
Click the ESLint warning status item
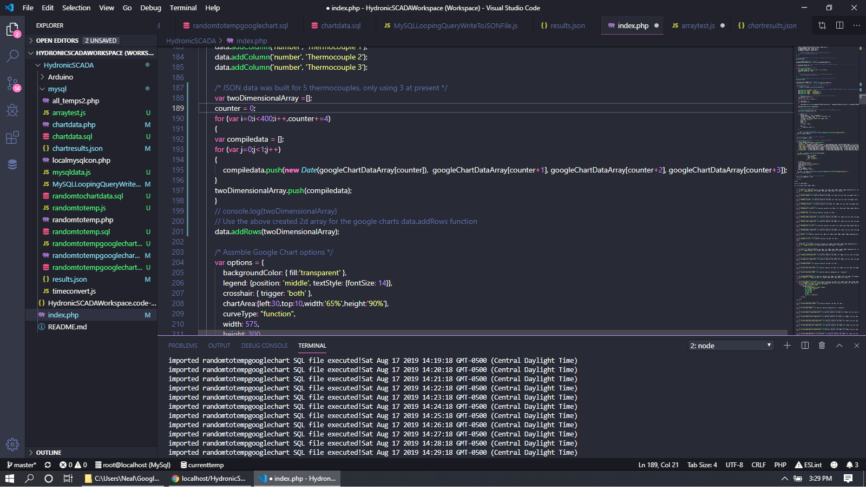click(808, 465)
